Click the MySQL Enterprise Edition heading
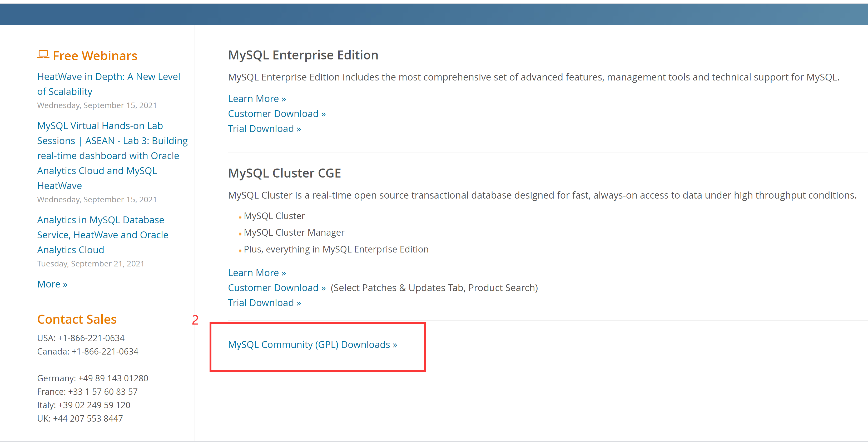 tap(303, 55)
